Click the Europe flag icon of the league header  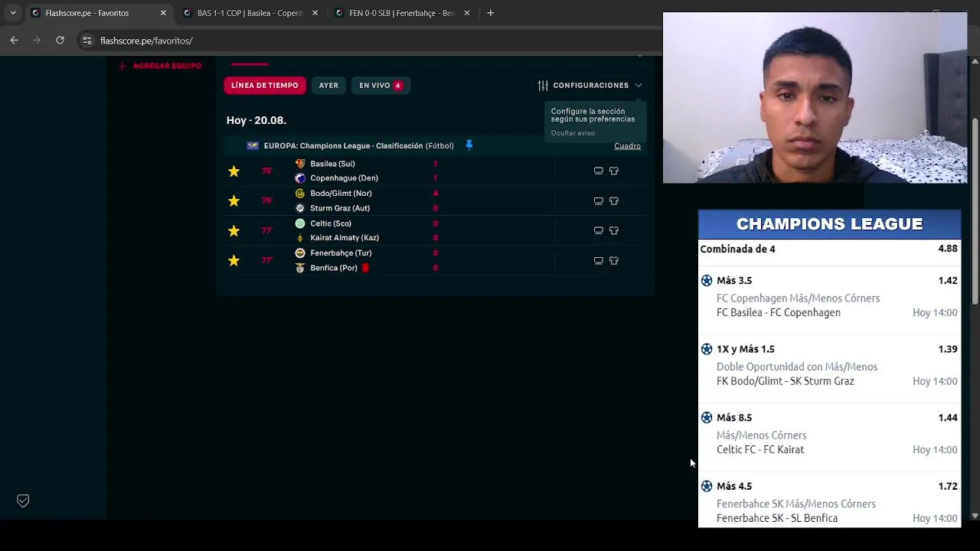click(x=253, y=145)
